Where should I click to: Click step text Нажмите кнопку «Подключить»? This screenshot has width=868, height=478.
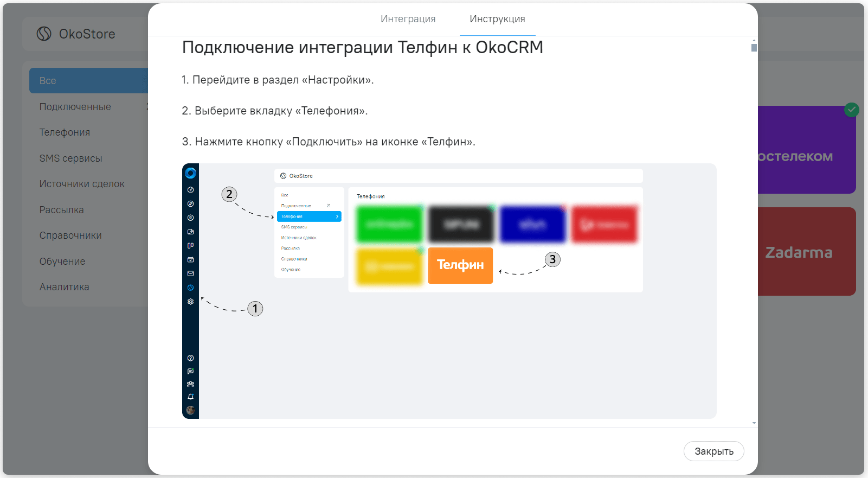[329, 142]
